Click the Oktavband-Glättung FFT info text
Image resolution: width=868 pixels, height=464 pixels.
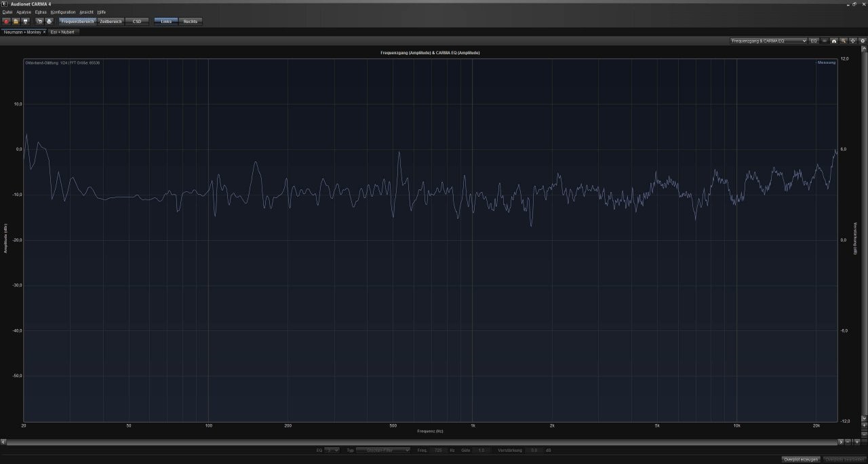[x=62, y=62]
